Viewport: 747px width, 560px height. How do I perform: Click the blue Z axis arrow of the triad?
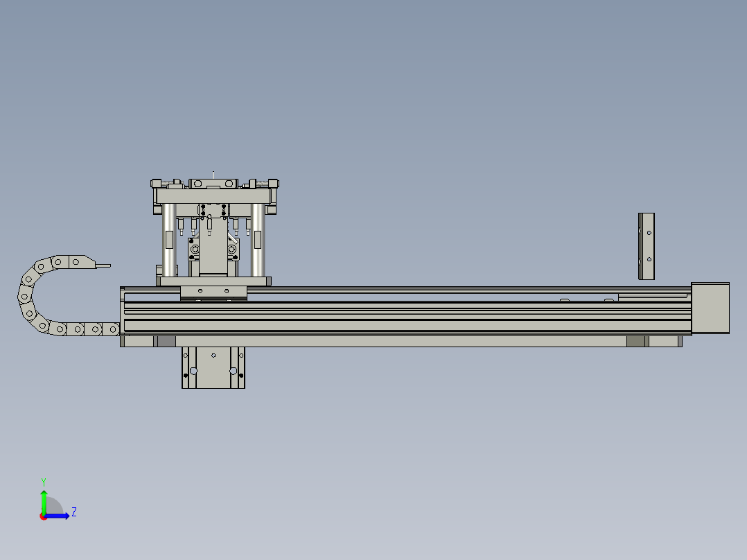57,516
